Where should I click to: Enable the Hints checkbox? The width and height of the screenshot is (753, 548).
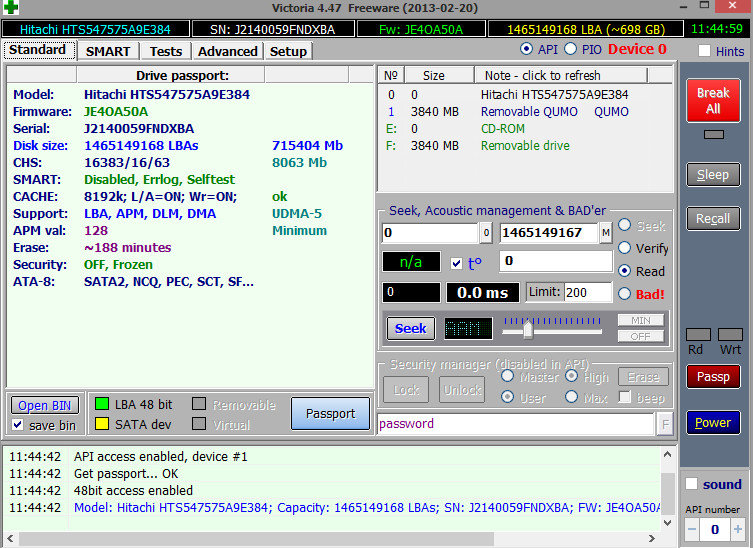(x=704, y=51)
